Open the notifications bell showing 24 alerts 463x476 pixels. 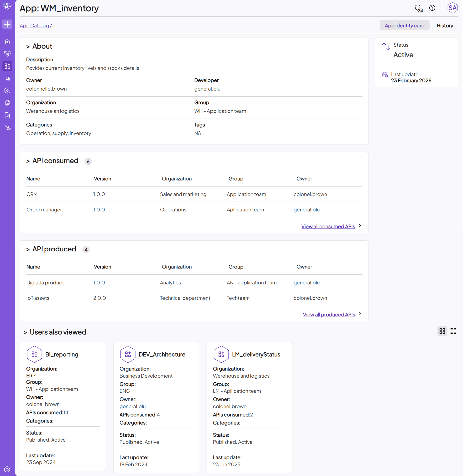tap(417, 8)
